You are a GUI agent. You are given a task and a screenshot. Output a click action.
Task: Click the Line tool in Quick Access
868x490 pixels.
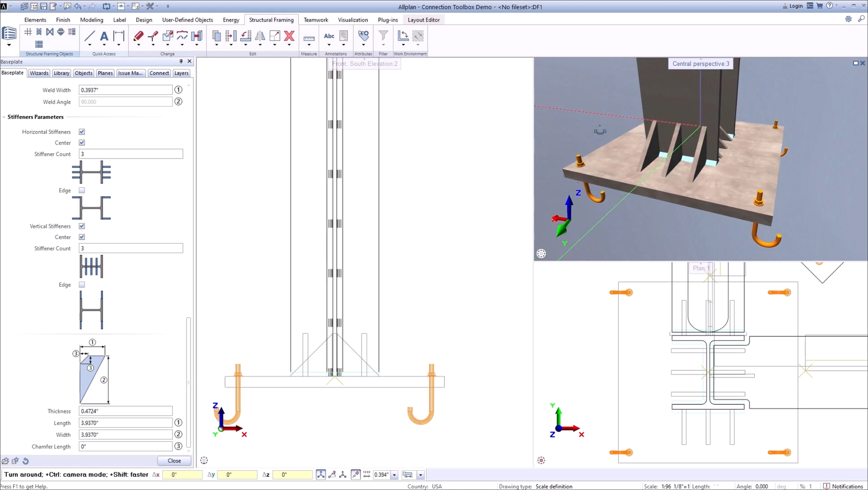[90, 36]
